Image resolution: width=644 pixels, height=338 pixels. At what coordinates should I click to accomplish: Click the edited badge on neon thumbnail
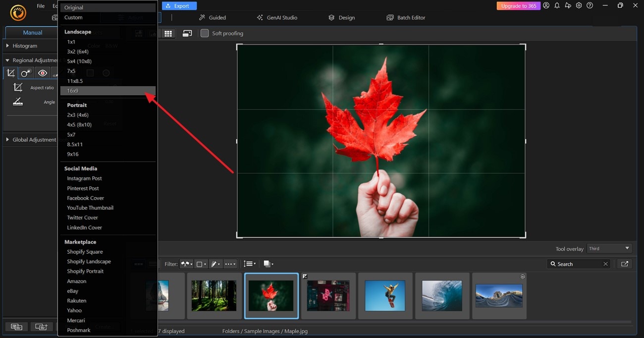(305, 277)
